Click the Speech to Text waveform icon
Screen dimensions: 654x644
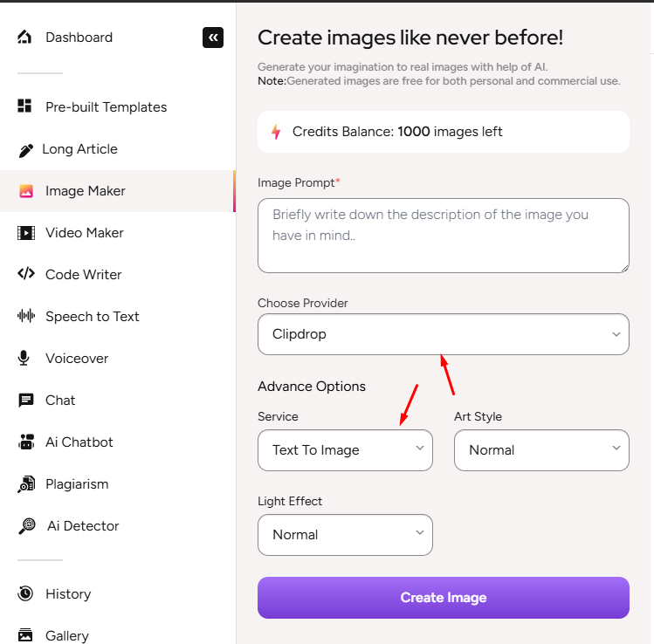[x=26, y=316]
